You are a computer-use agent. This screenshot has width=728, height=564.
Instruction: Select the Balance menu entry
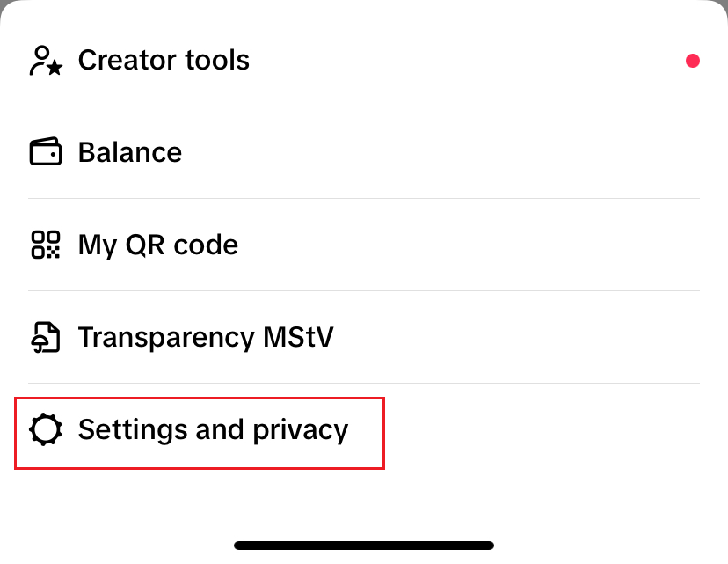(130, 151)
